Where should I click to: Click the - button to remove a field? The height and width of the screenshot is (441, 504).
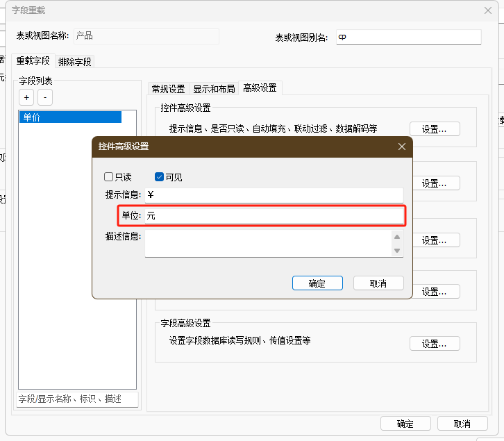pos(44,98)
